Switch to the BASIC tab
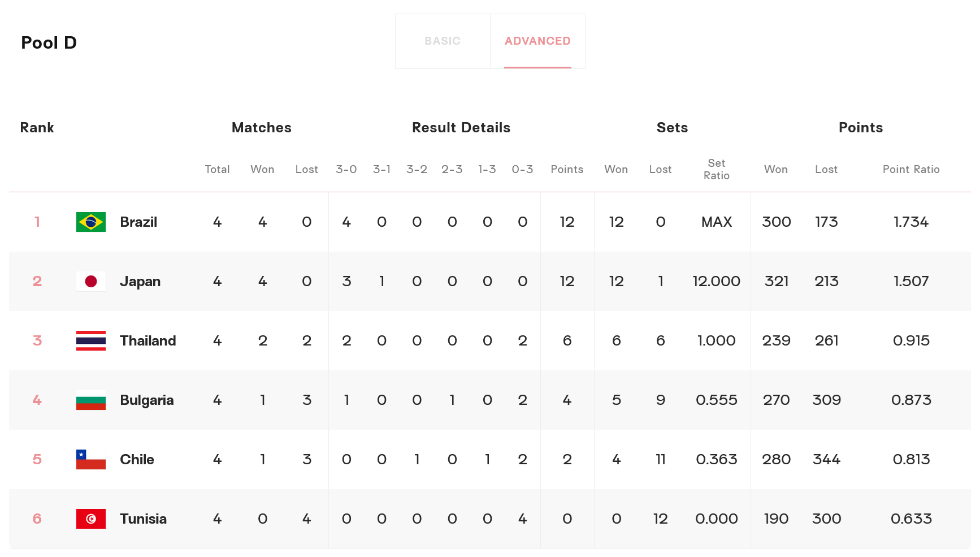 443,41
